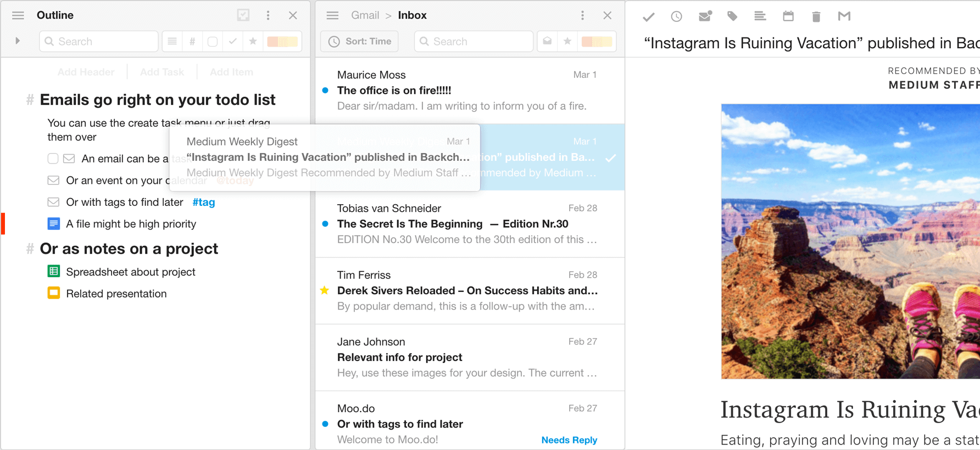Select 'A file might be high priority' text
Image resolution: width=980 pixels, height=450 pixels.
[x=131, y=224]
